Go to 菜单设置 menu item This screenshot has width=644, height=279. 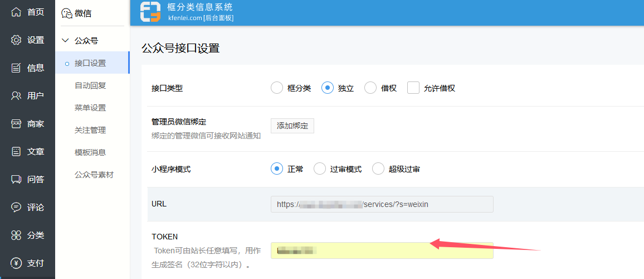click(90, 108)
